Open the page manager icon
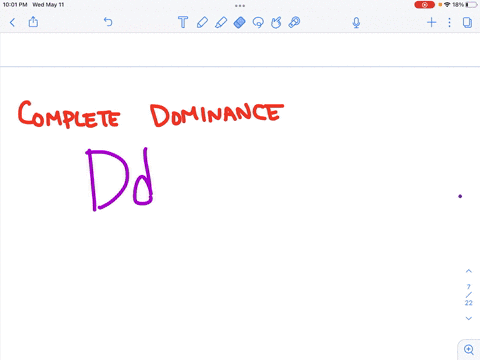The width and height of the screenshot is (480, 360). [x=467, y=22]
